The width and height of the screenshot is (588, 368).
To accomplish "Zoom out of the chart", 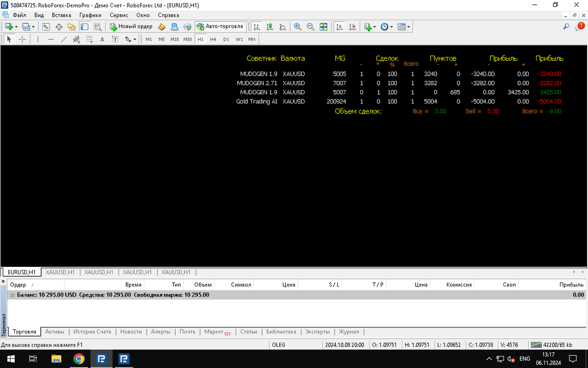I will (x=310, y=26).
